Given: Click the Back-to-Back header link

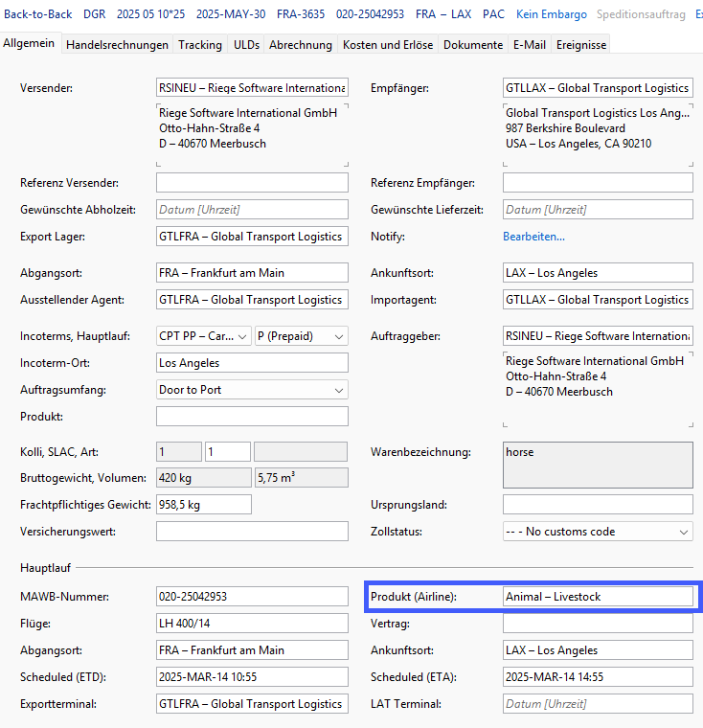Looking at the screenshot, I should pyautogui.click(x=38, y=14).
